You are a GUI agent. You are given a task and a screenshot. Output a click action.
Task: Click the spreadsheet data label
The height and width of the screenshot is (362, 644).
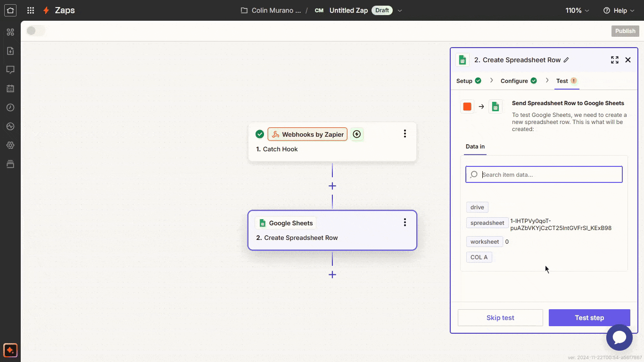pos(487,223)
